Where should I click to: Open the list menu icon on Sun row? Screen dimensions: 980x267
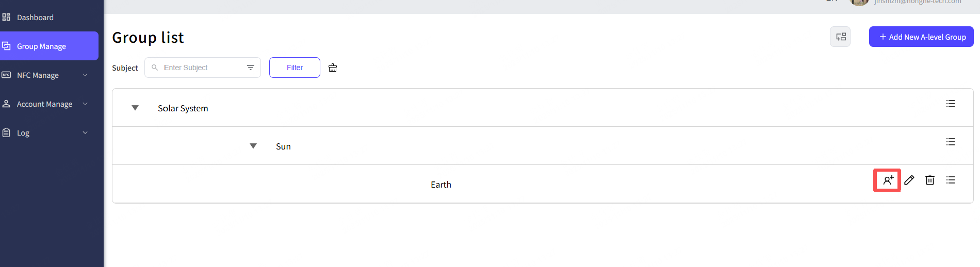pyautogui.click(x=951, y=142)
